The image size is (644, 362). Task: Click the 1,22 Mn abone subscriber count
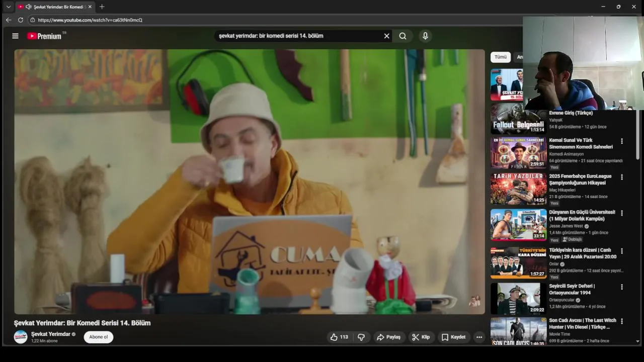coord(44,341)
